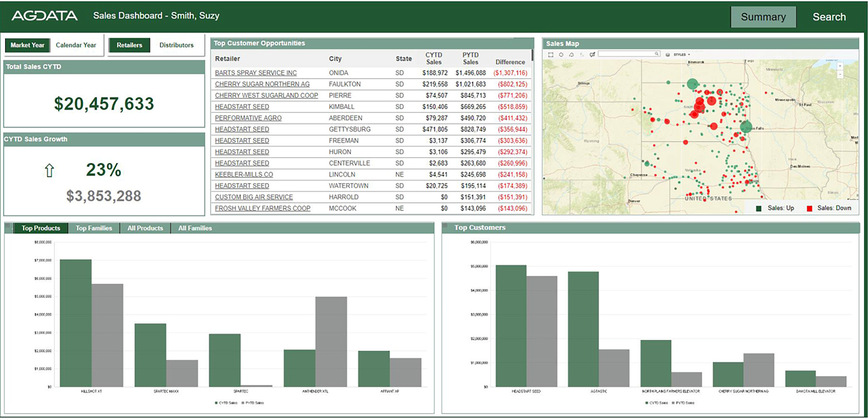Open BARTS SPRAY SERVICE INC retailer link
The height and width of the screenshot is (419, 868).
coord(256,73)
